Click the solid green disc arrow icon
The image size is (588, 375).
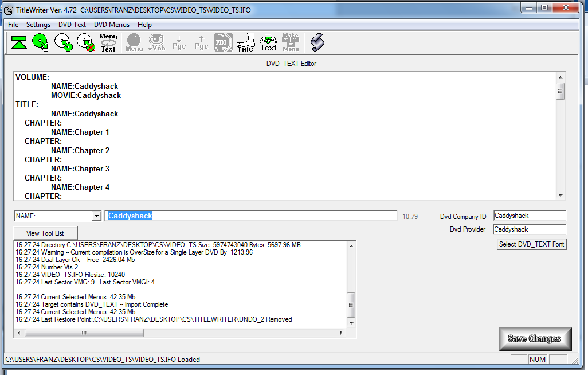[x=41, y=43]
